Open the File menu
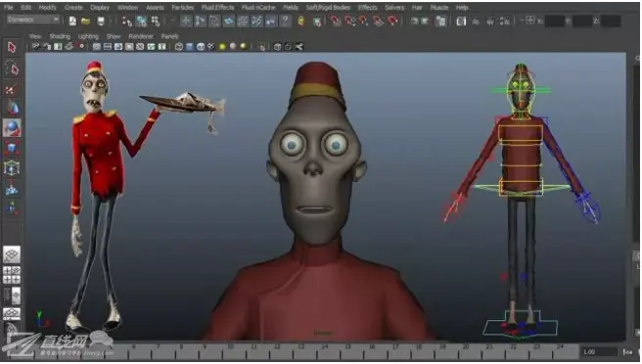 click(x=8, y=8)
